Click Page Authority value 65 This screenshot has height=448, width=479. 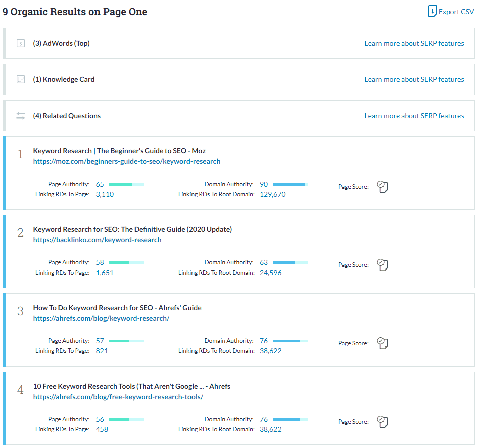point(100,184)
